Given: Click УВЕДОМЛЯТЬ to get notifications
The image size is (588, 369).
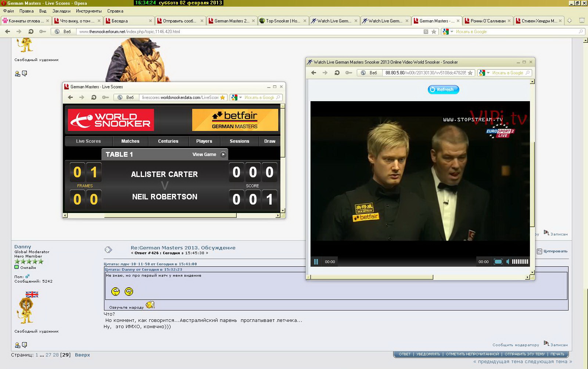Looking at the screenshot, I should [428, 354].
